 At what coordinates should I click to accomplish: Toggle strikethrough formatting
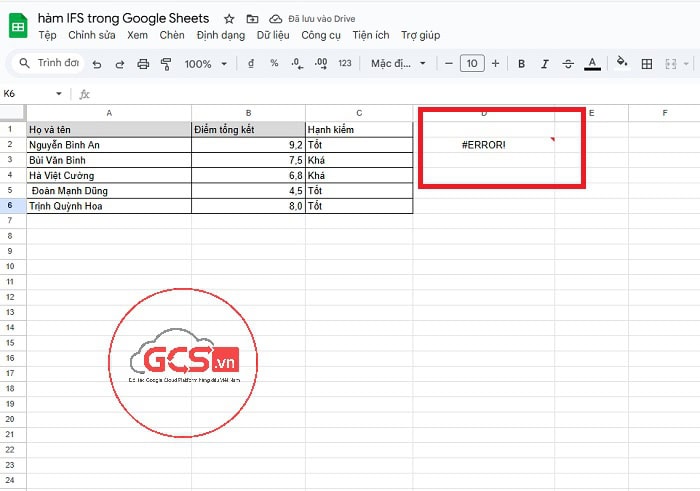click(x=568, y=64)
